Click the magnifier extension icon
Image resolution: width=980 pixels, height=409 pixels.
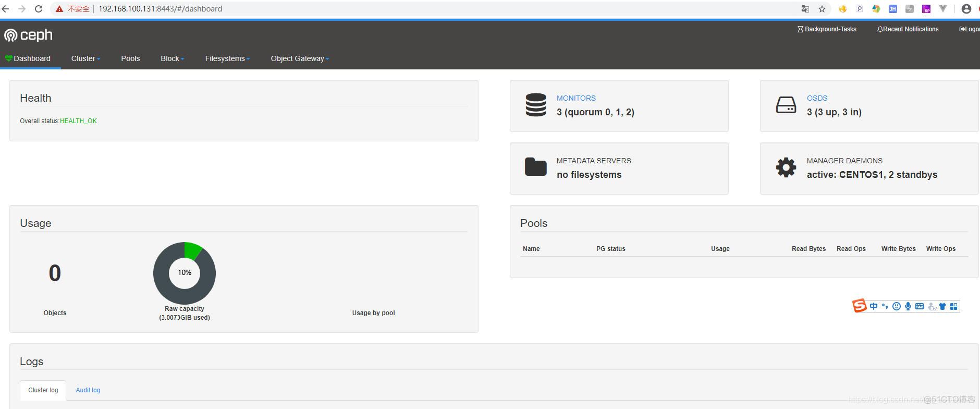pos(860,9)
